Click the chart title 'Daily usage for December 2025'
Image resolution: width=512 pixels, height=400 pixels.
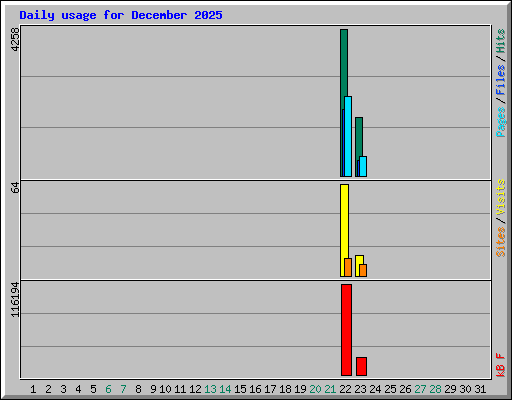pos(121,15)
